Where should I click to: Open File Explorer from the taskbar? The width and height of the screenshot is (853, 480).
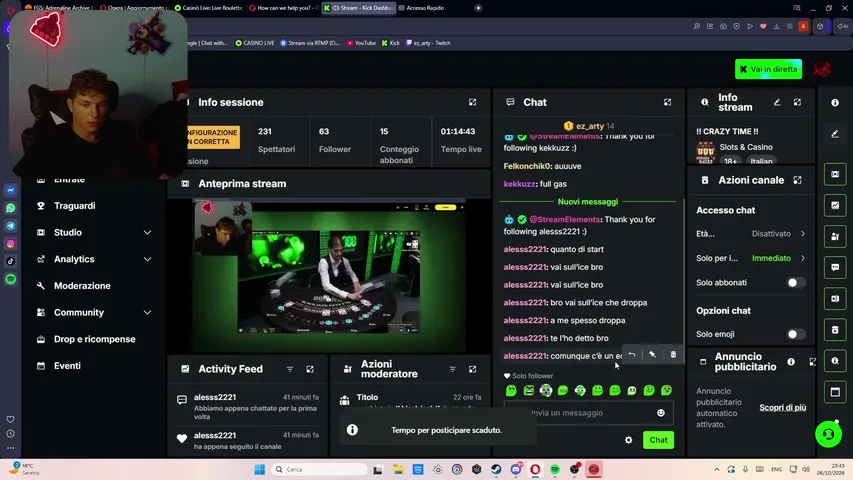click(x=398, y=469)
